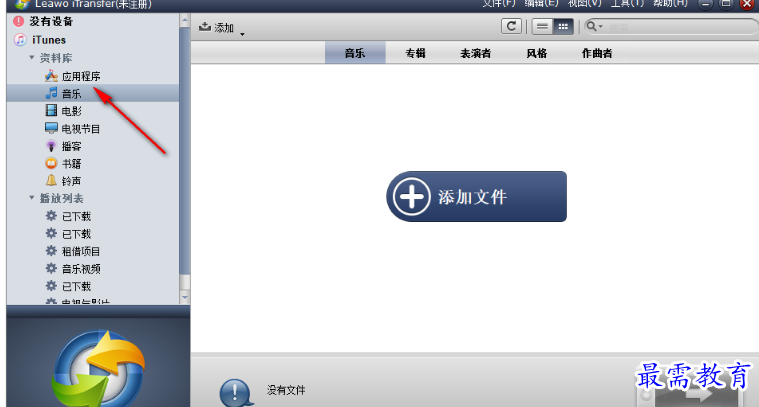Collapse the 资料库 library section
This screenshot has height=407, width=759.
[32, 58]
